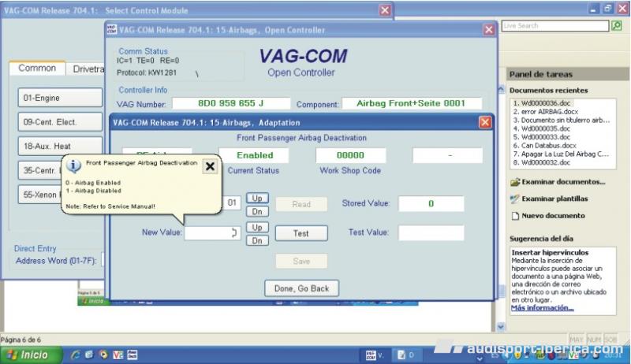Image resolution: width=631 pixels, height=364 pixels.
Task: Restore down the Word window
Action: tap(607, 9)
